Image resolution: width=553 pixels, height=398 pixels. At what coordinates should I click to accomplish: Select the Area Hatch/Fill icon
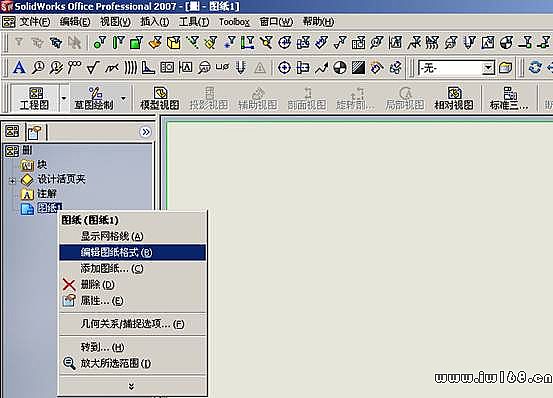click(x=358, y=68)
